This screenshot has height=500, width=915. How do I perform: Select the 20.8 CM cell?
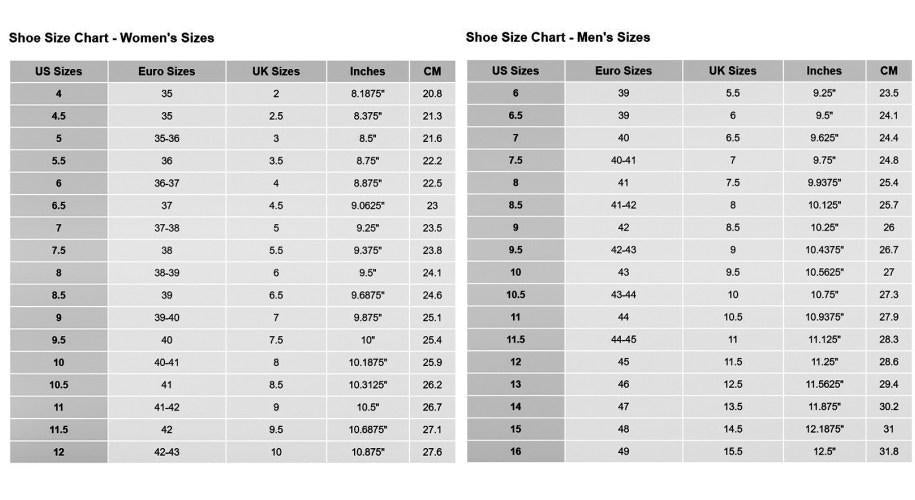[x=432, y=94]
